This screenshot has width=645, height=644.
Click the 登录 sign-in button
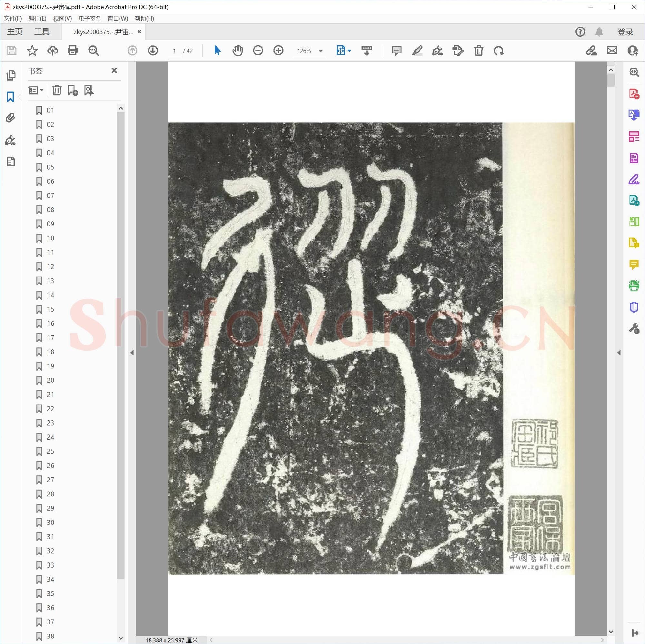click(625, 31)
